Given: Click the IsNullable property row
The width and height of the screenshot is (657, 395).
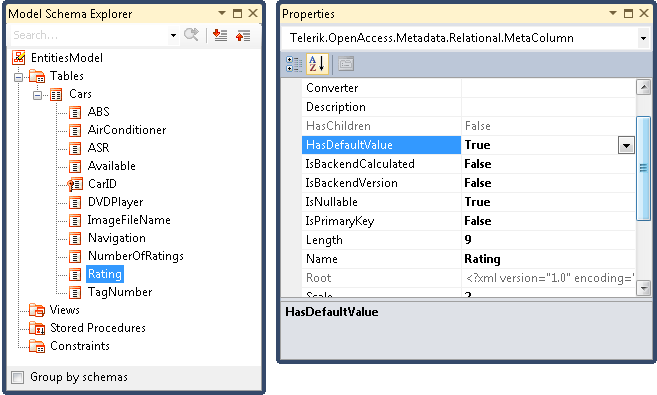Looking at the screenshot, I should pos(468,202).
